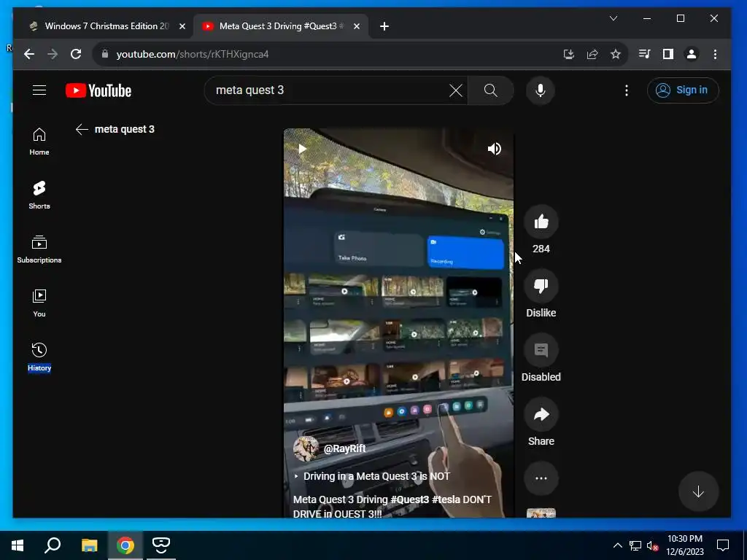Dislike this short
Screen dimensions: 747x560
(541, 286)
